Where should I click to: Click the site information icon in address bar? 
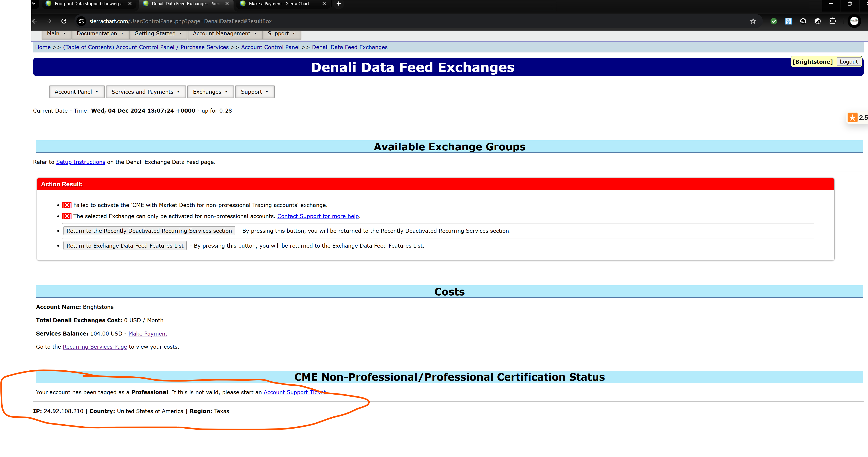[x=81, y=21]
